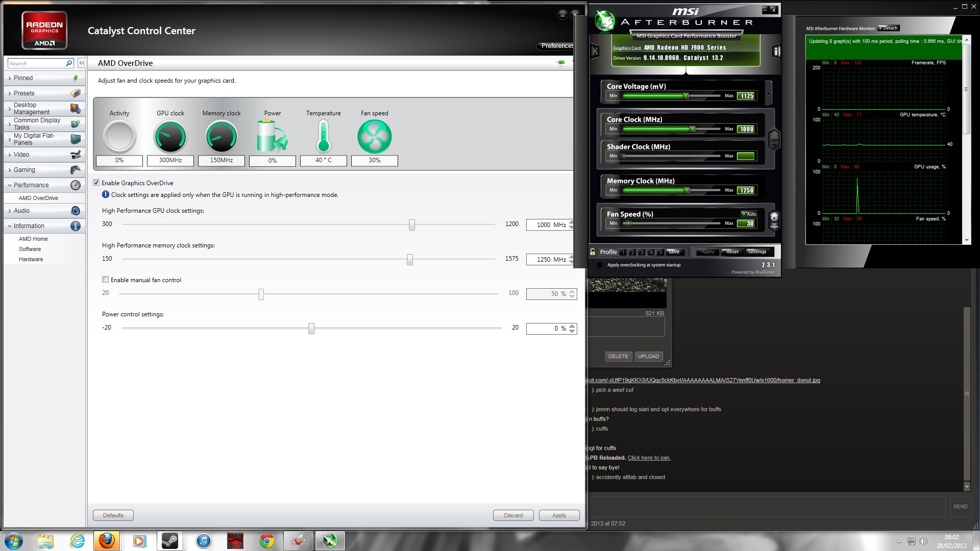This screenshot has width=980, height=551.
Task: Toggle Auto fan speed in Afterburner
Action: click(x=749, y=214)
